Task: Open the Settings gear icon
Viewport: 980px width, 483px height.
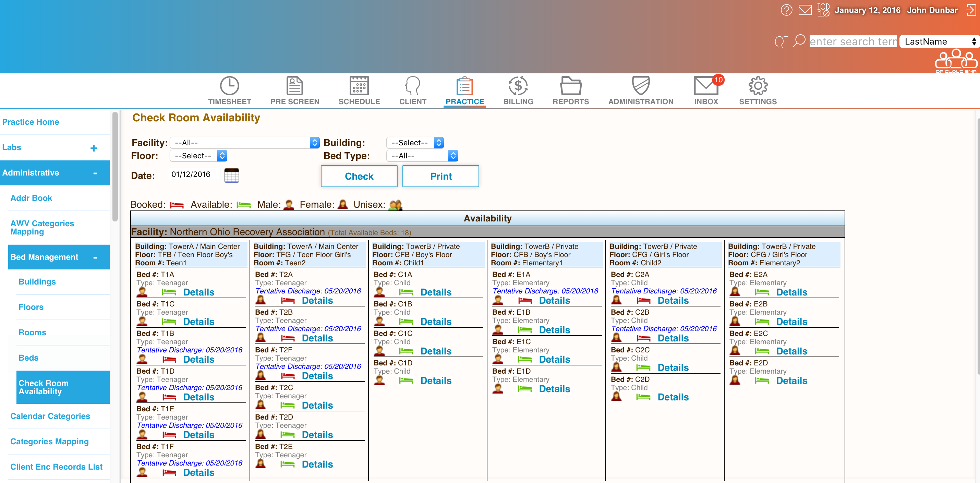Action: pyautogui.click(x=758, y=86)
